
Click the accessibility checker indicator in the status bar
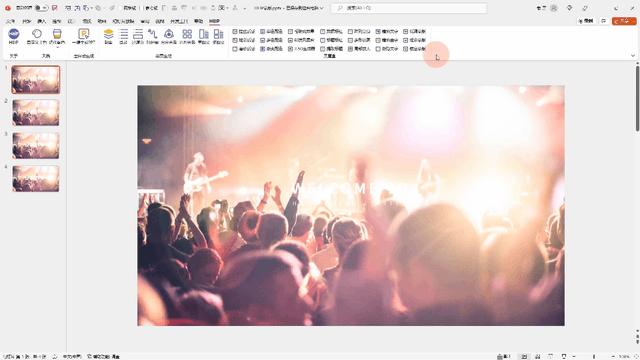point(104,356)
